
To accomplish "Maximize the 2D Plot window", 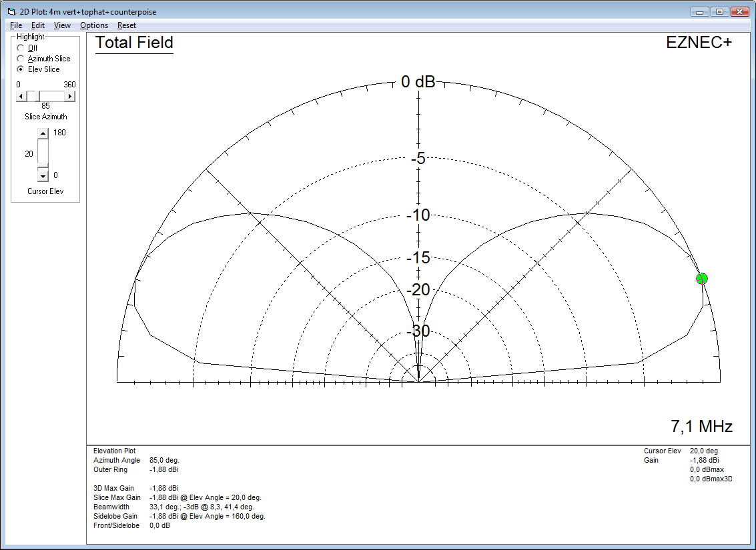I will point(719,11).
